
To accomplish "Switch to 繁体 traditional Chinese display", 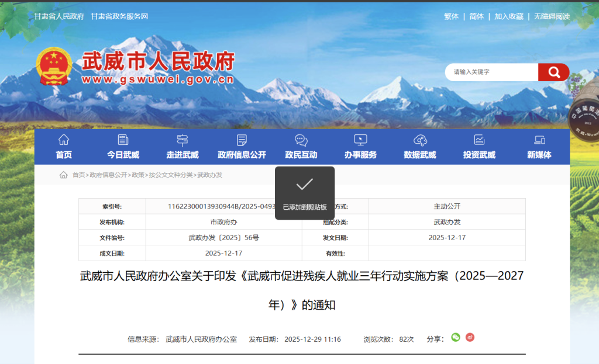I will point(450,16).
